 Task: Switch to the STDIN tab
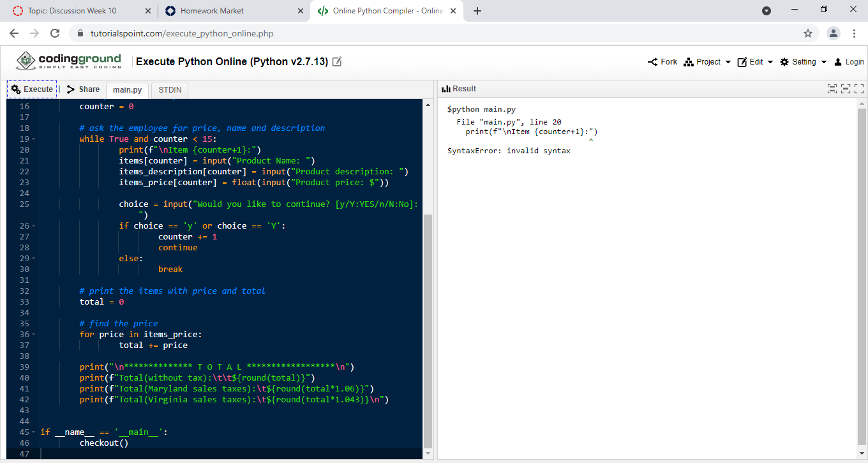pos(170,90)
